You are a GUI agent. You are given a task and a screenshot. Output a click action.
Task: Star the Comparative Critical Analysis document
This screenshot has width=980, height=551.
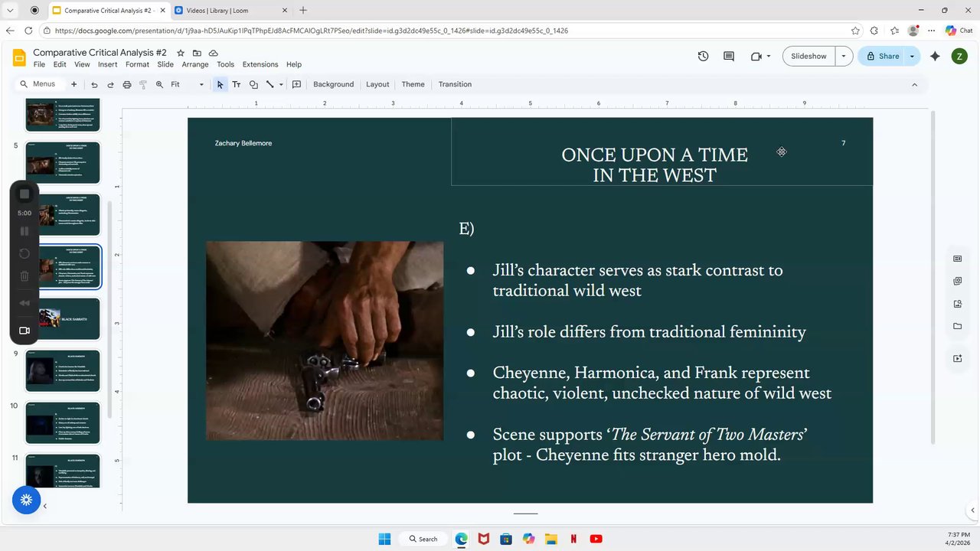click(x=181, y=53)
